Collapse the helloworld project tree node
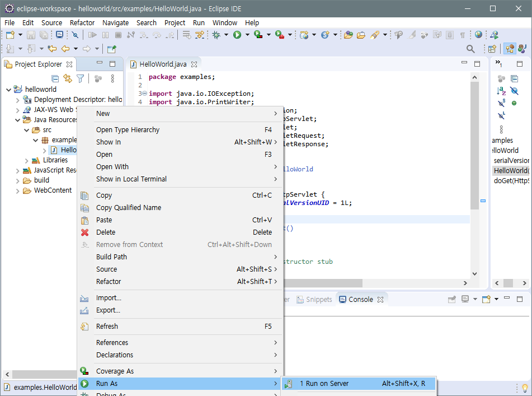Viewport: 532px width, 396px height. click(x=8, y=90)
